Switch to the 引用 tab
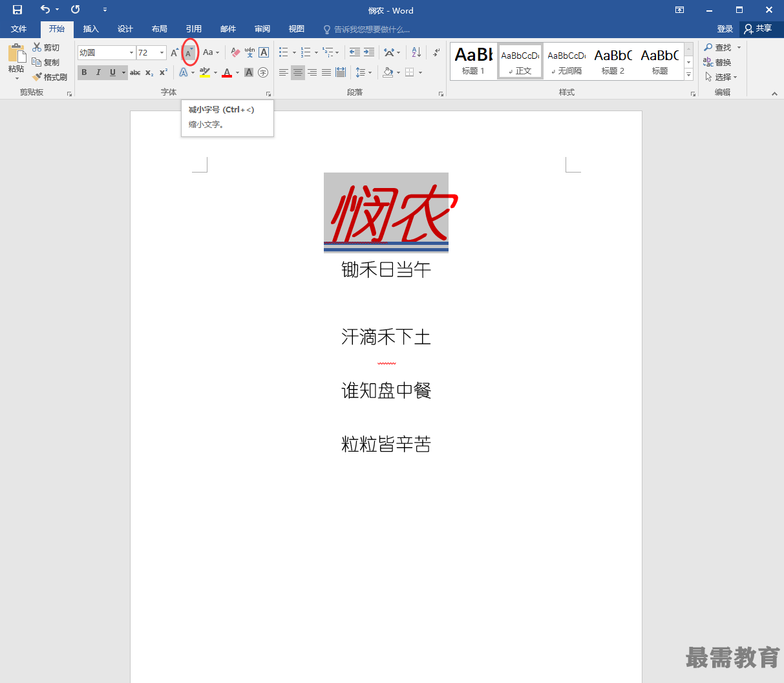 pos(194,29)
